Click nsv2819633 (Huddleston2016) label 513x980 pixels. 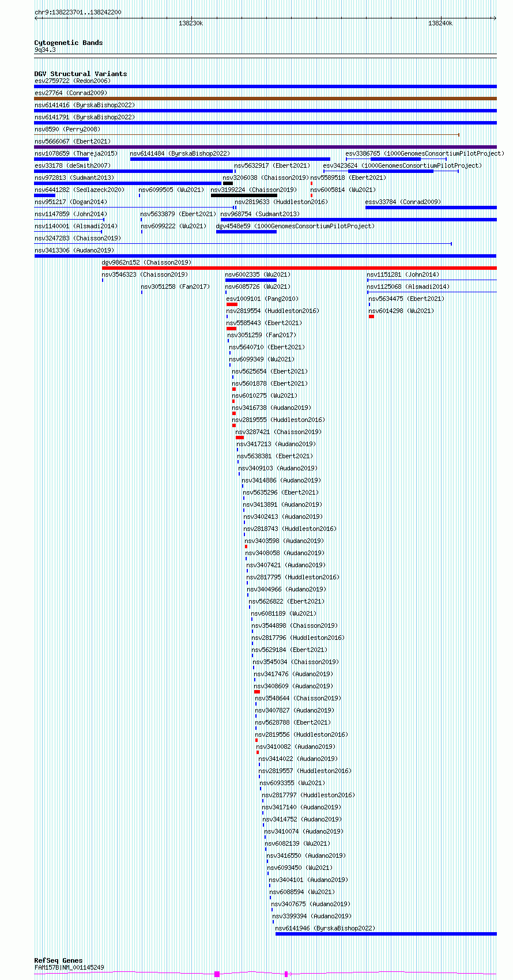point(281,202)
